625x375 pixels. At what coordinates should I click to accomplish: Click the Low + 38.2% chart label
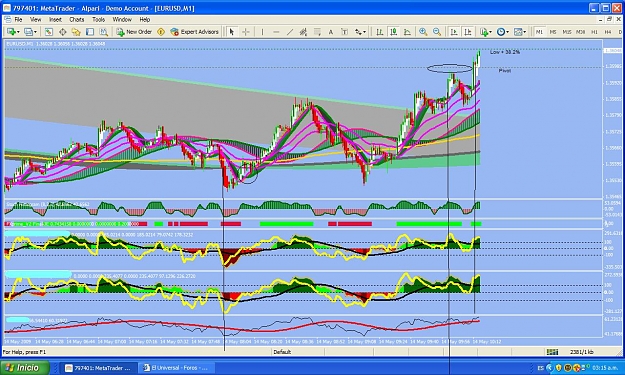(x=505, y=52)
